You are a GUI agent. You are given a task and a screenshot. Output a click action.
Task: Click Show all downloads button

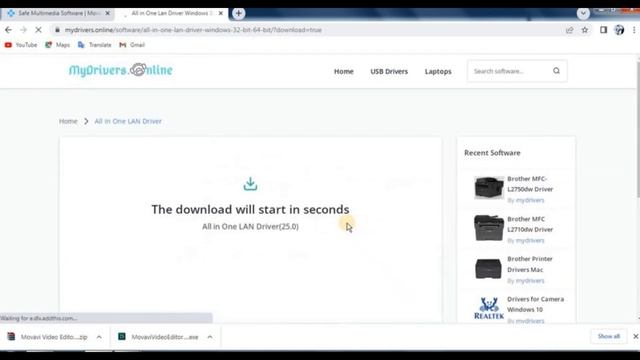click(x=609, y=336)
